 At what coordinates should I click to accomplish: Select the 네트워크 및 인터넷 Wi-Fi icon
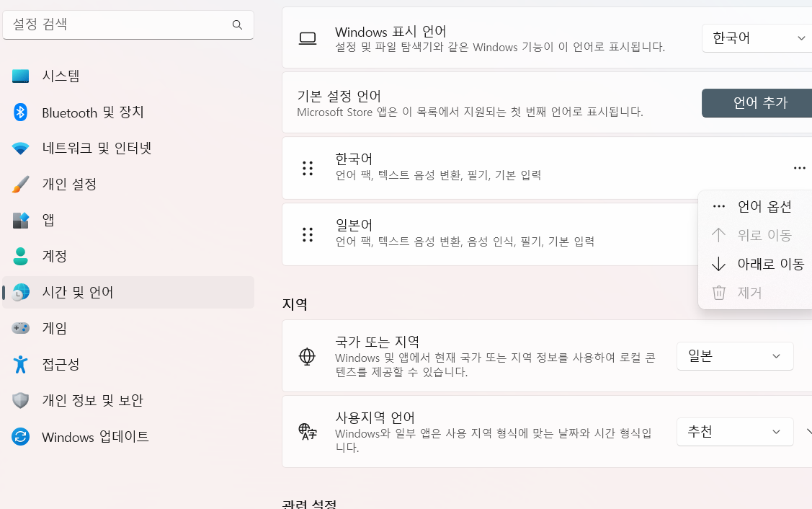tap(20, 149)
